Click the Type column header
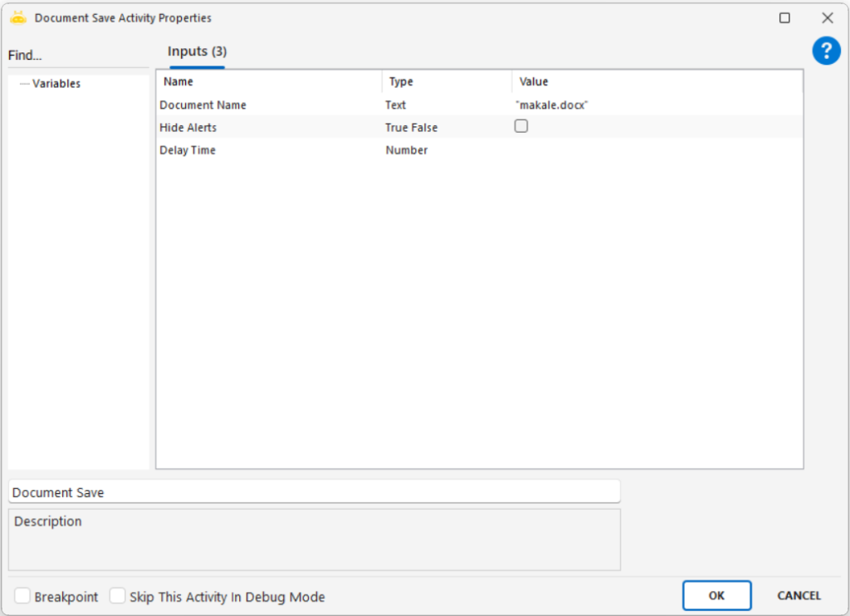850x616 pixels. coord(401,81)
